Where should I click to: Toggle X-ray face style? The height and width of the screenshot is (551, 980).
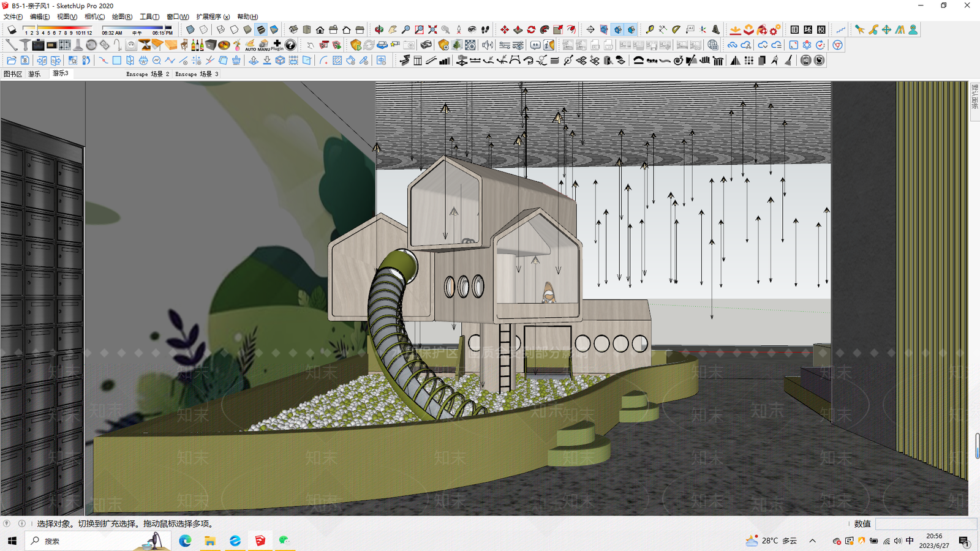tap(190, 29)
